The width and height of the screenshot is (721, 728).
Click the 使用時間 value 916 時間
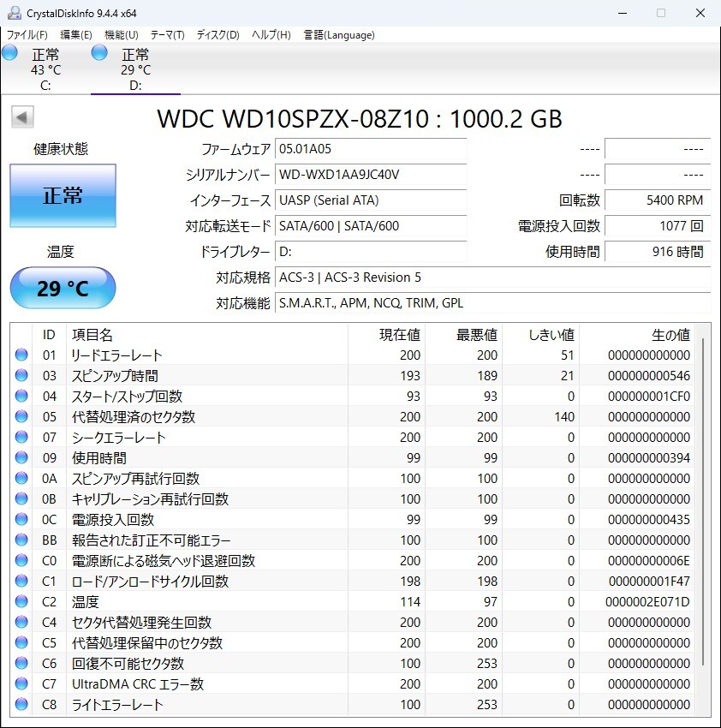tap(658, 252)
